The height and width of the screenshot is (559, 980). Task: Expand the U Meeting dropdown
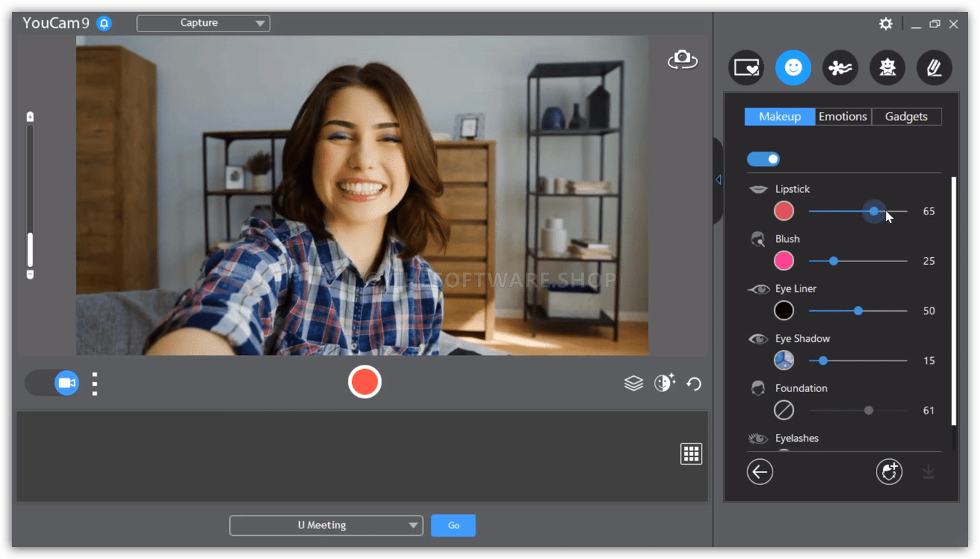click(326, 525)
